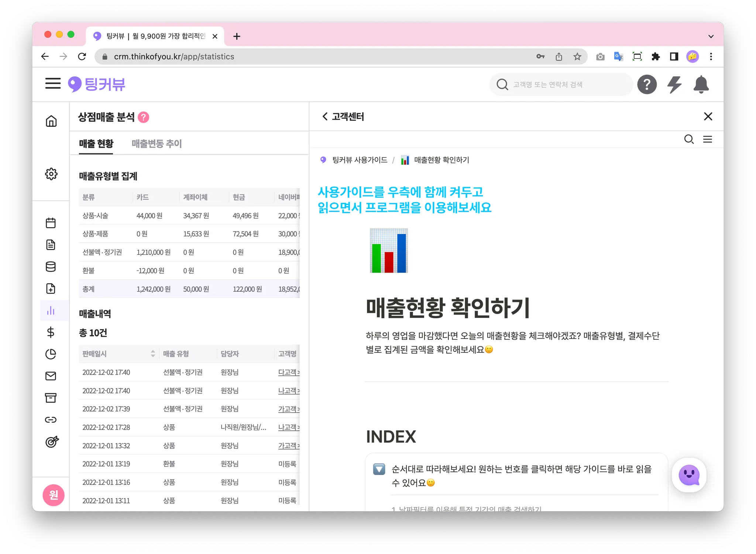Image resolution: width=756 pixels, height=554 pixels.
Task: Click the dollar sign sidebar icon
Action: tap(51, 332)
